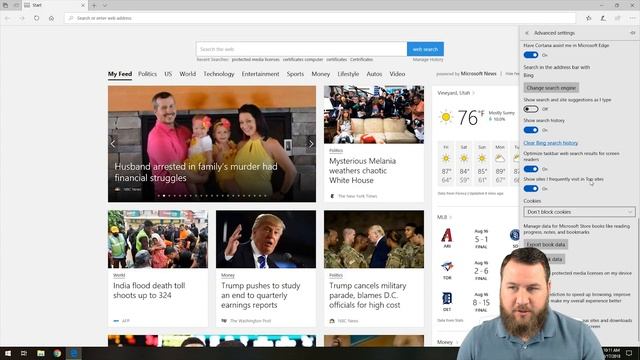Toggle Show search history switch
This screenshot has height=360, width=640.
click(531, 130)
